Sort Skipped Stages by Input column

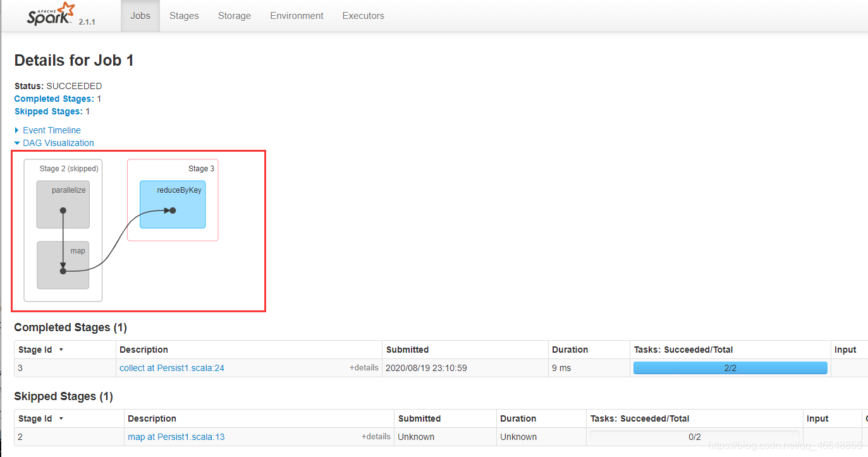point(833,418)
